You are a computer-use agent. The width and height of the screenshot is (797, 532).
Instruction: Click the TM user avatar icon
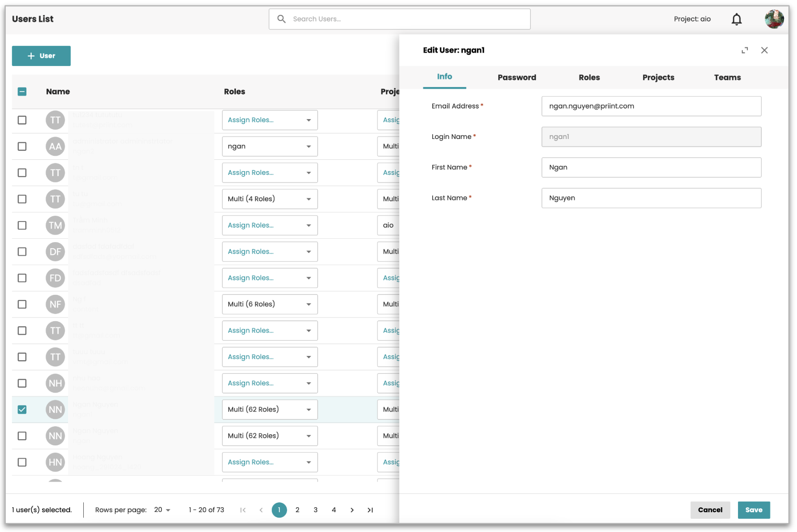[x=55, y=226]
